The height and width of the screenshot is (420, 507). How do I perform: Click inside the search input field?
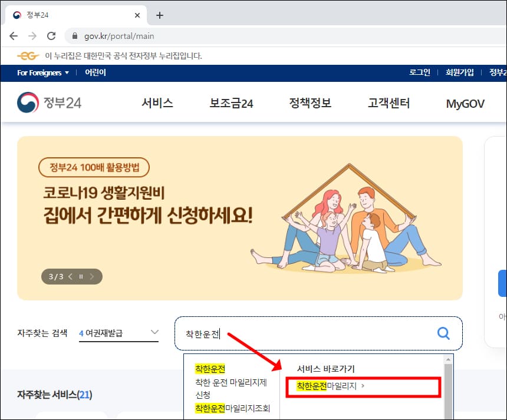pos(265,333)
